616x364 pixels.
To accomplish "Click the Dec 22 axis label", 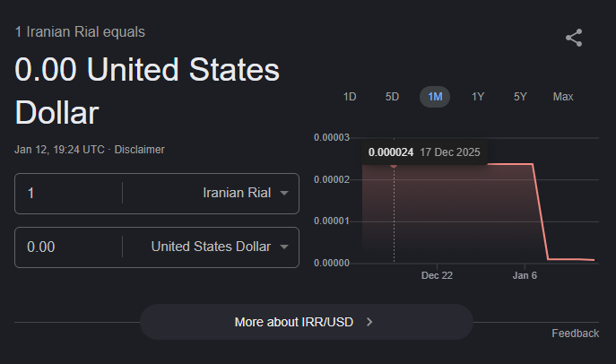I will 437,275.
